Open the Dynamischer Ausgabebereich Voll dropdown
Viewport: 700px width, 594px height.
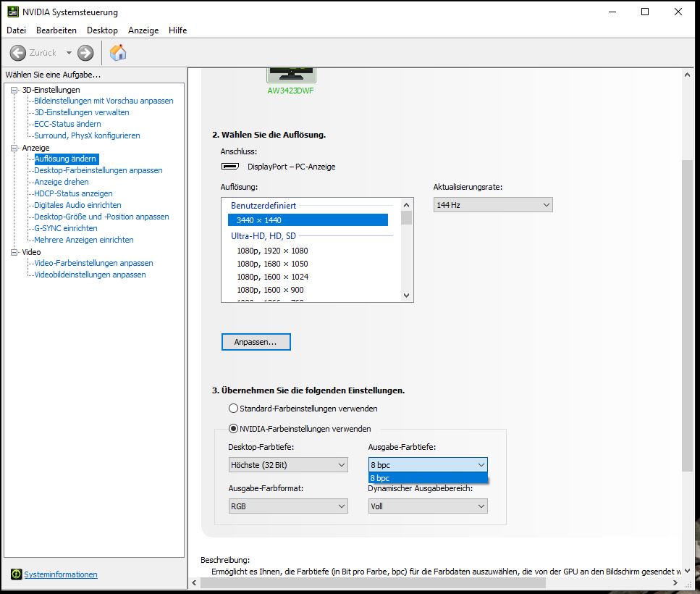[428, 506]
